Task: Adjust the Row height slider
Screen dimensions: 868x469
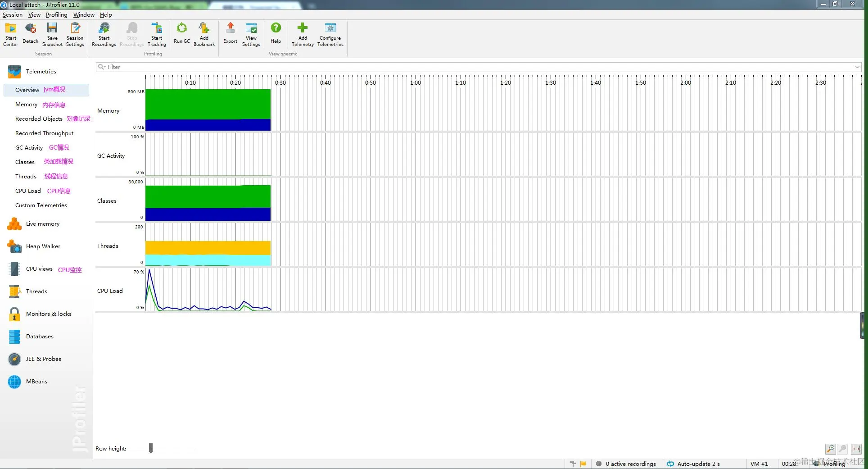Action: (151, 448)
